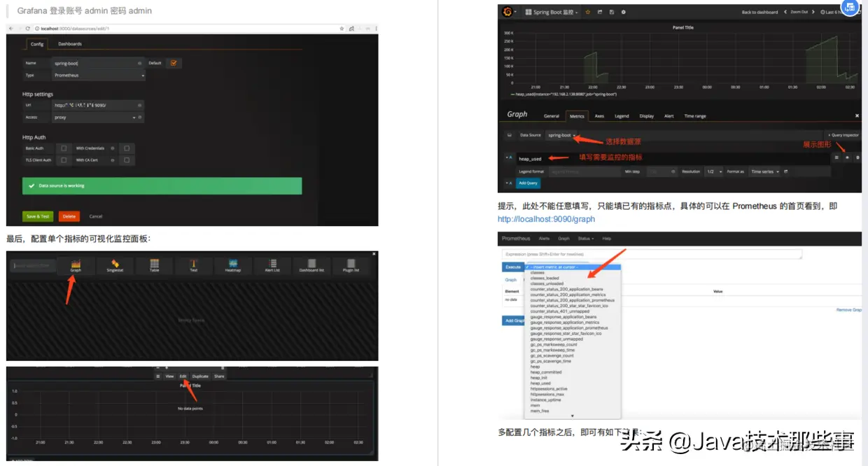Open the Type Prometheus dropdown
The width and height of the screenshot is (868, 466).
click(98, 75)
